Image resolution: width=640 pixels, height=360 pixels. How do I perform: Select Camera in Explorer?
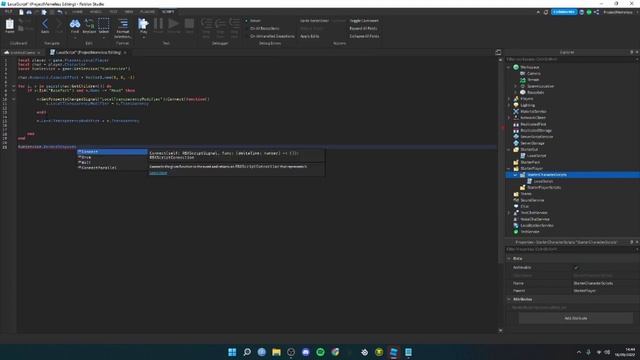point(533,73)
